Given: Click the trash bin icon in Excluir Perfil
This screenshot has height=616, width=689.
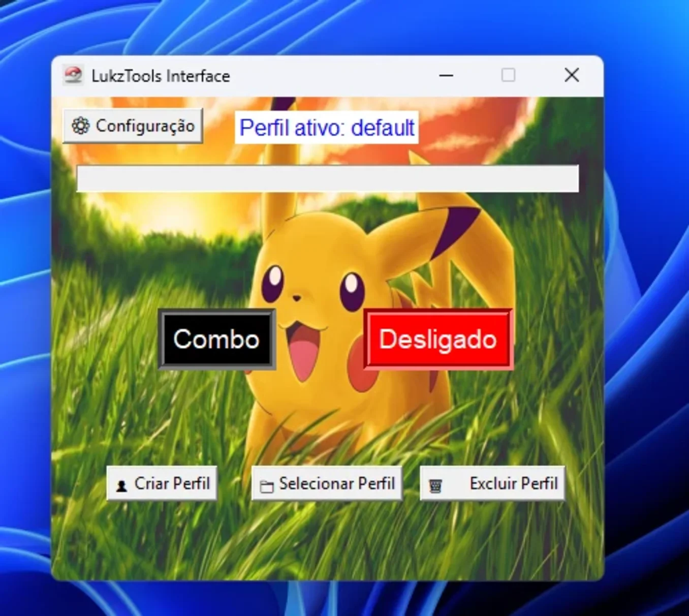Looking at the screenshot, I should point(435,486).
